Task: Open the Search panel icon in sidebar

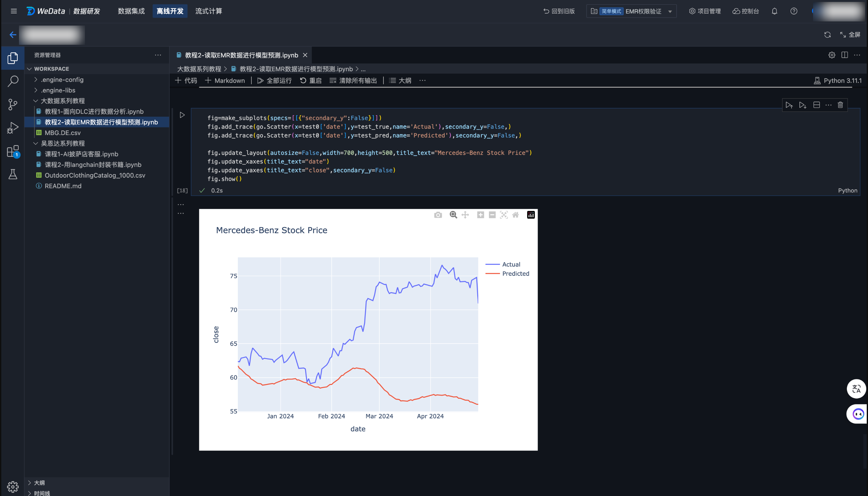Action: click(13, 81)
